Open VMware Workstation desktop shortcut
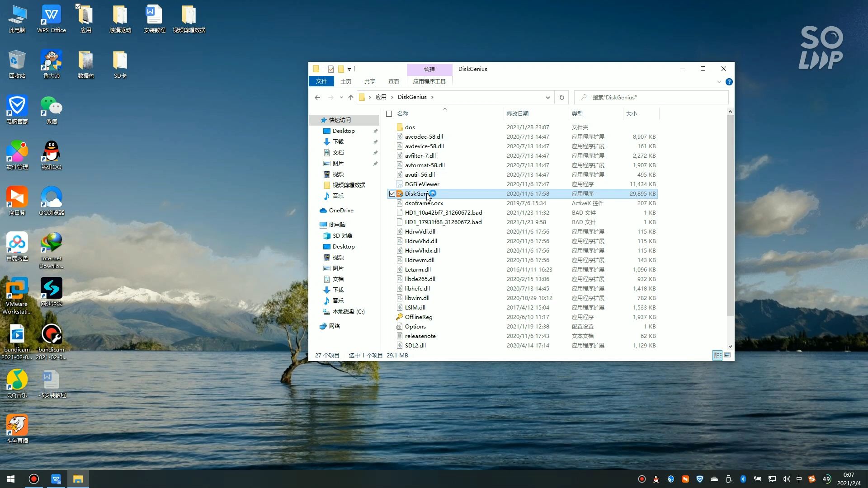This screenshot has width=868, height=488. 17,296
